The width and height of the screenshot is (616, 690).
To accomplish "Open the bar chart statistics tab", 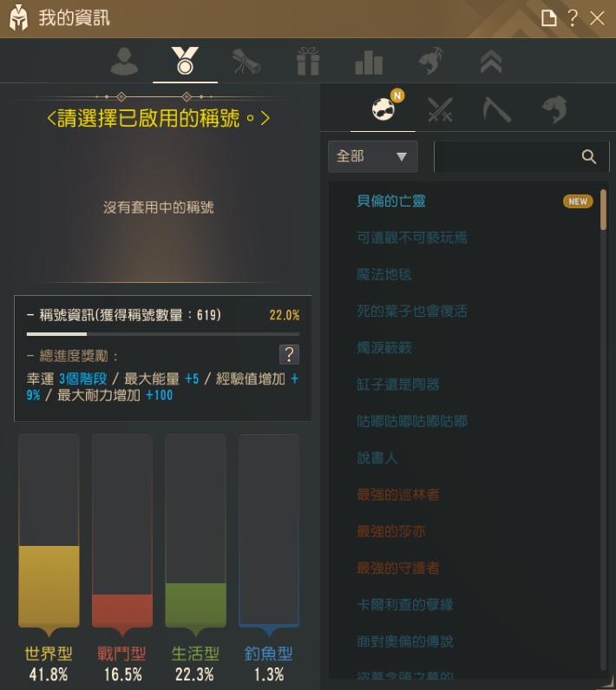I will 369,62.
